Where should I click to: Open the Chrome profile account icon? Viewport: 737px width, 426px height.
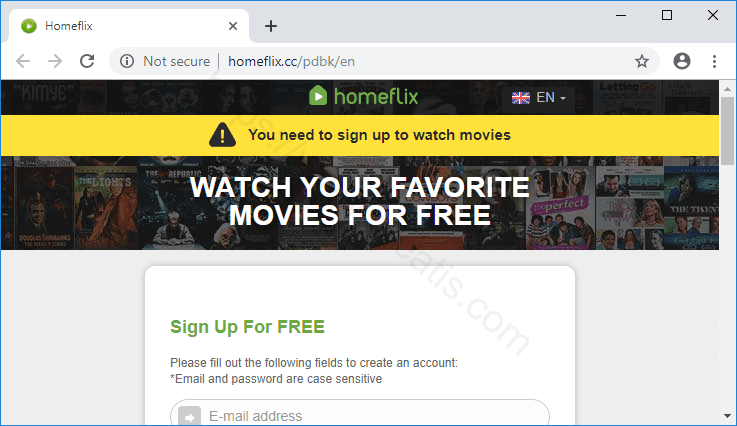pyautogui.click(x=682, y=61)
